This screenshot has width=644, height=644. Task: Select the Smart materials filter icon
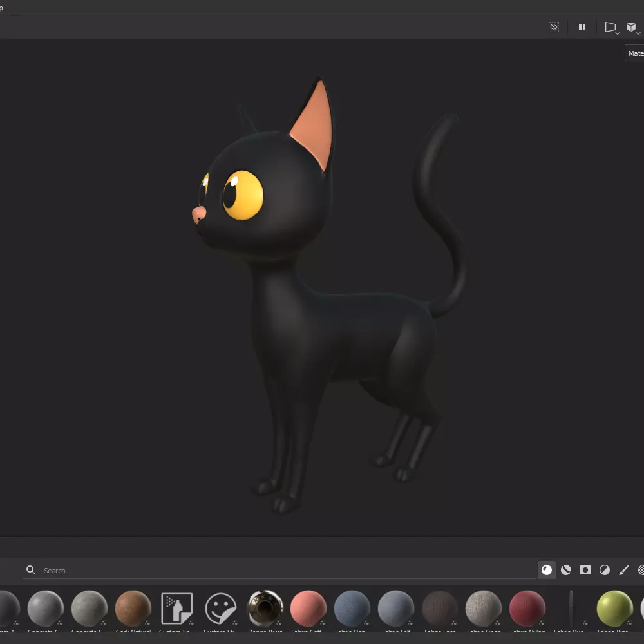pyautogui.click(x=566, y=570)
